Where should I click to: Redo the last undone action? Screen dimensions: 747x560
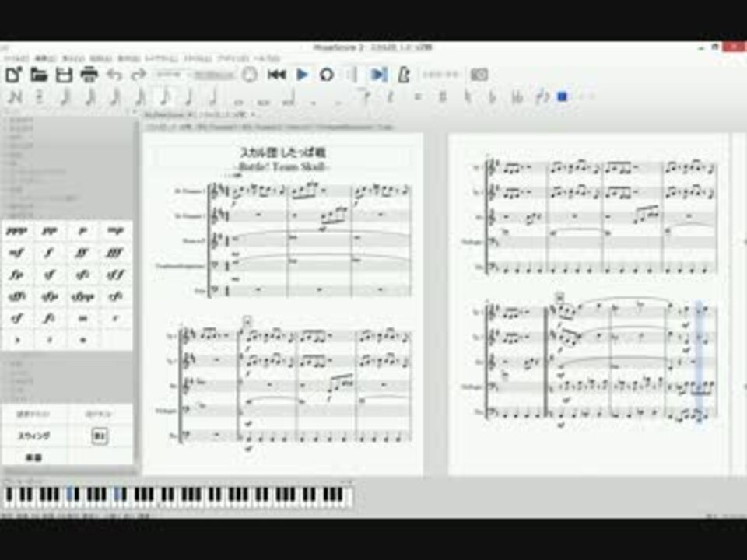[139, 75]
